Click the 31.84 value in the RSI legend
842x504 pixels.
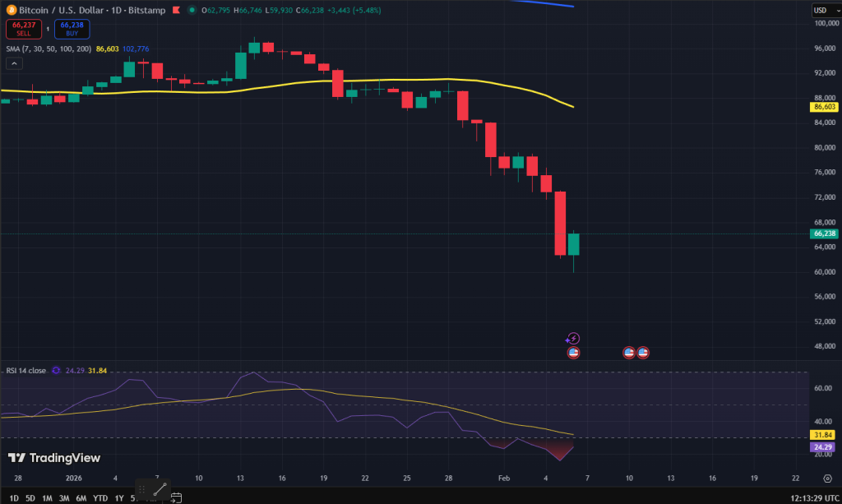pos(97,370)
